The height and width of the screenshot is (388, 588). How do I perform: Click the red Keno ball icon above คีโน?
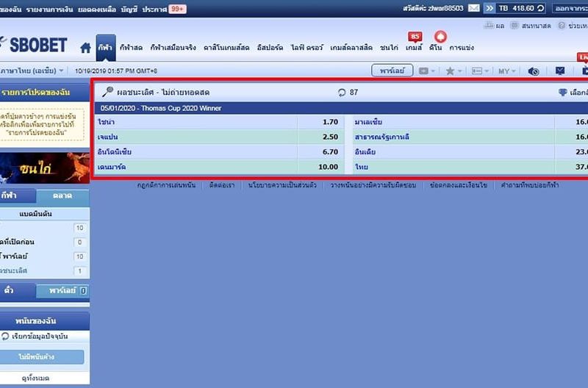(440, 36)
